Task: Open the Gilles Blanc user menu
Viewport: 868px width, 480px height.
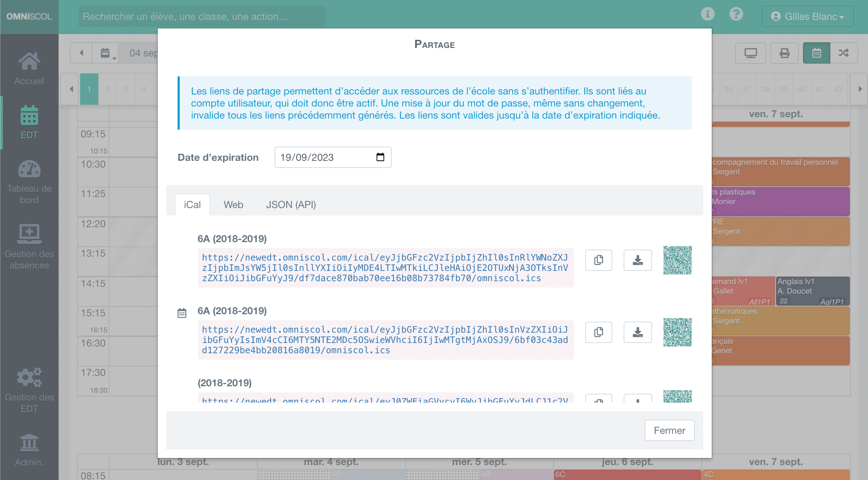Action: pyautogui.click(x=808, y=16)
